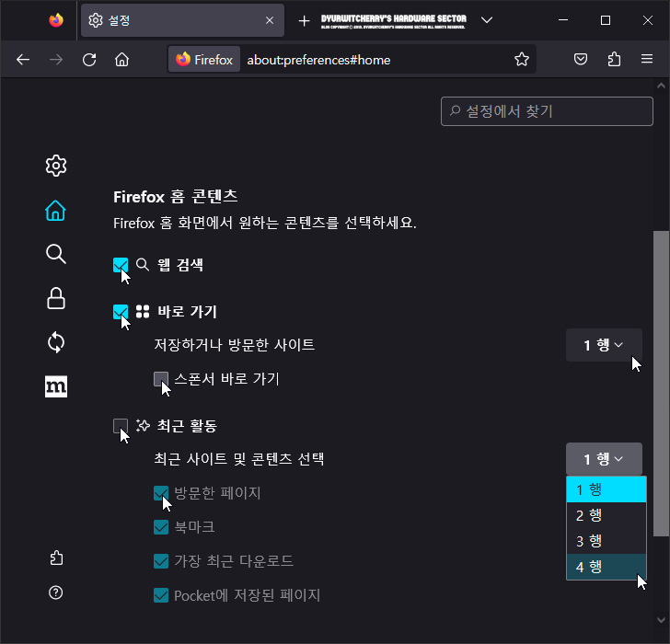Choose 1 행 in the dropdown list
The image size is (670, 644).
coord(606,489)
